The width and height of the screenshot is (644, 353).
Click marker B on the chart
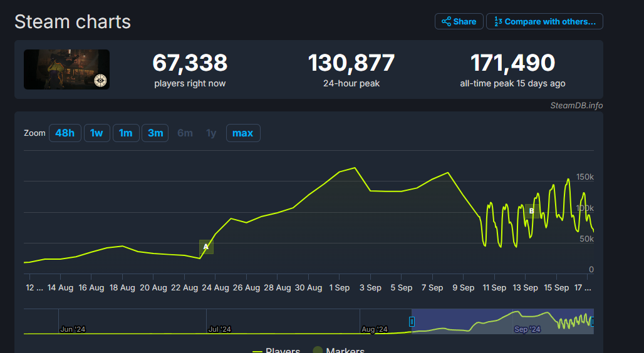pyautogui.click(x=532, y=211)
